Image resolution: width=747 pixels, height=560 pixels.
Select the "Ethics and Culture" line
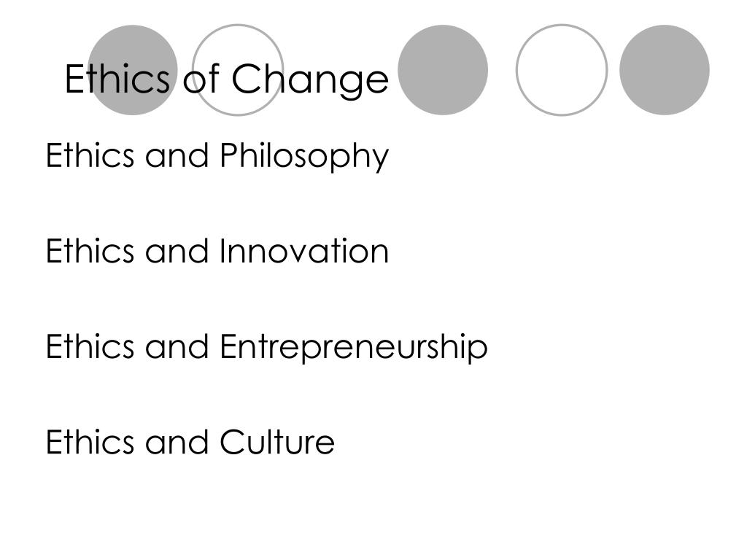coord(190,442)
